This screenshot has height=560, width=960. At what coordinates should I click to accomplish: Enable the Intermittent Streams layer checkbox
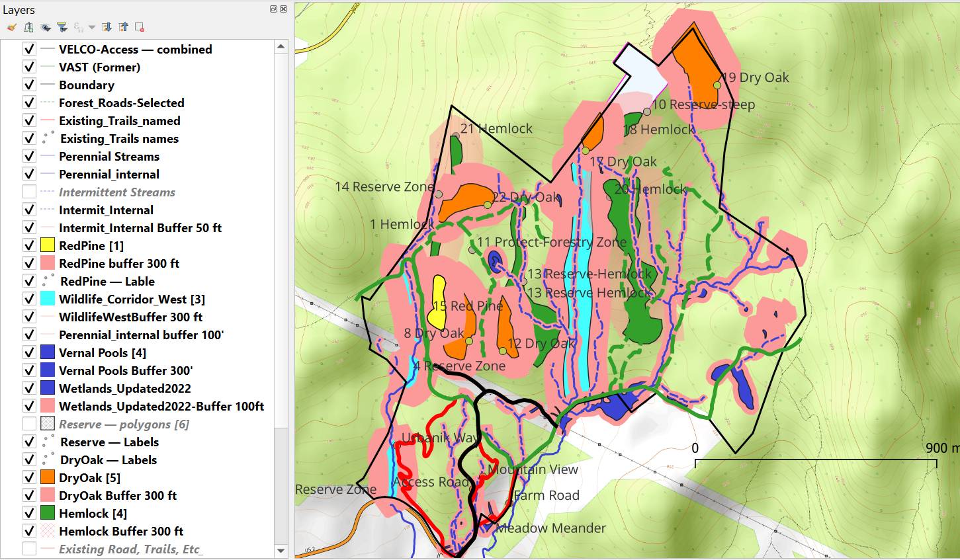[x=29, y=192]
